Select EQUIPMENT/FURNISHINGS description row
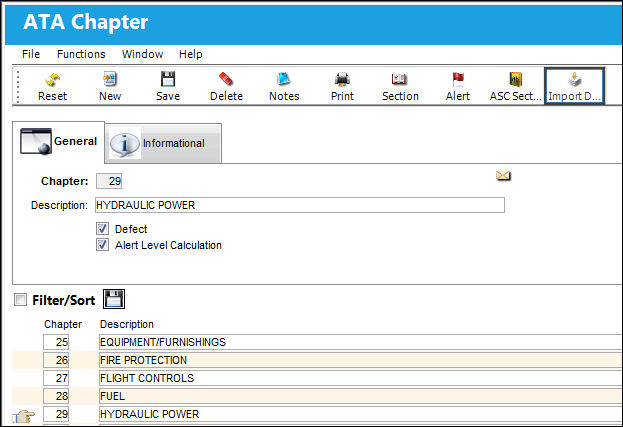Screen dimensions: 623x427 (x=361, y=342)
